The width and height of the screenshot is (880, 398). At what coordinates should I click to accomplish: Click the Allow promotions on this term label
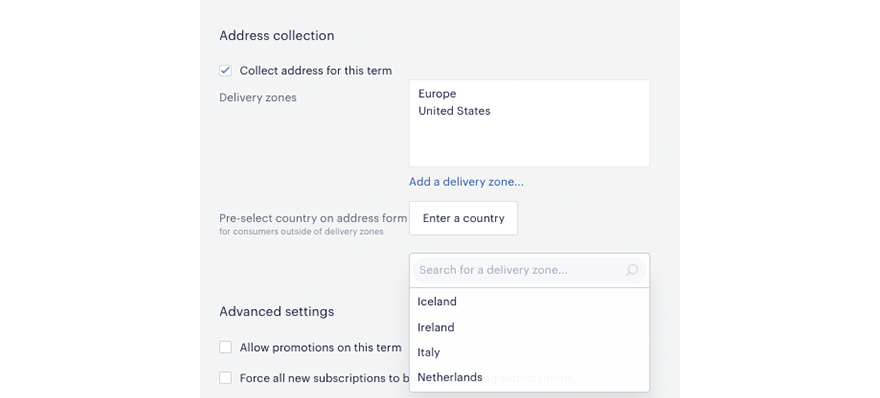[x=320, y=347]
